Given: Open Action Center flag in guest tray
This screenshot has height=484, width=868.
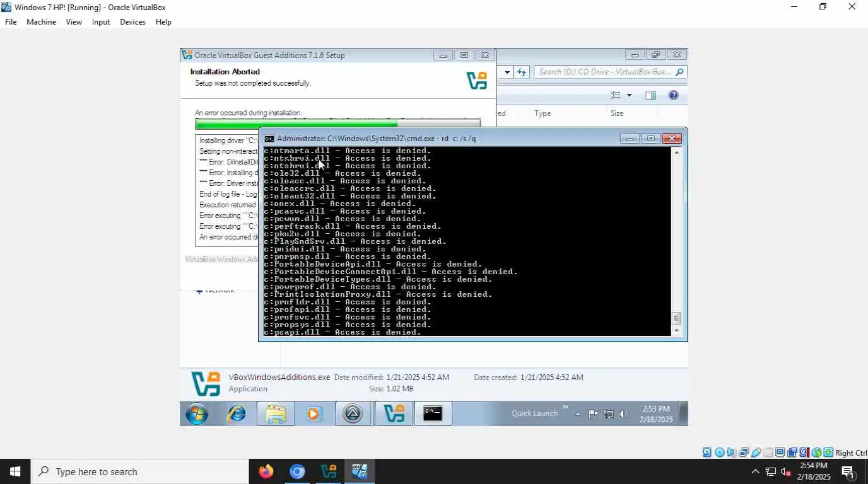Looking at the screenshot, I should tap(593, 414).
